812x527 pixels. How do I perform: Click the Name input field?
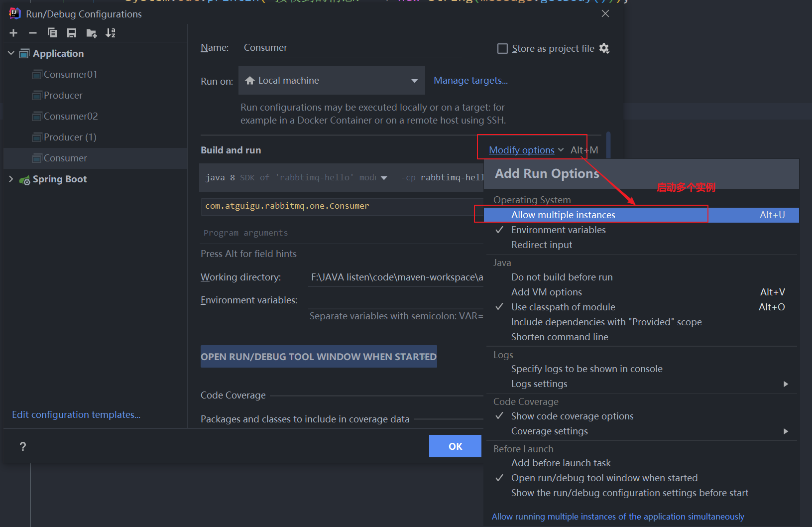(x=350, y=48)
